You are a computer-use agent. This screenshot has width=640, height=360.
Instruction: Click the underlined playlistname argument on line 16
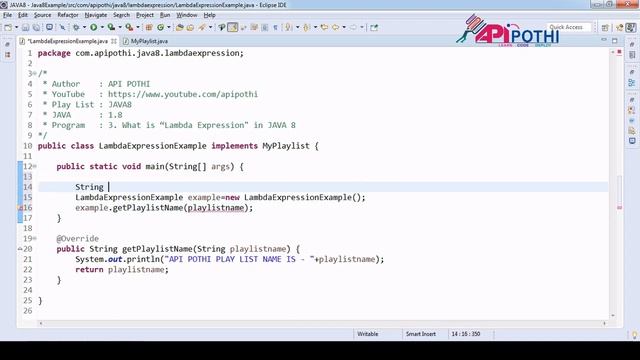pyautogui.click(x=216, y=208)
